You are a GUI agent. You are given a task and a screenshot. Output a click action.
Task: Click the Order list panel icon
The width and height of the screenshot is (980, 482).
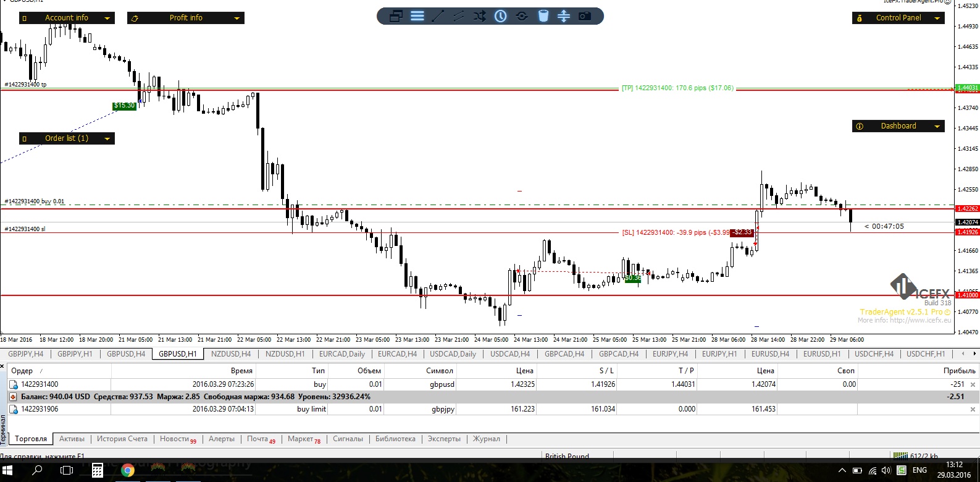point(25,139)
